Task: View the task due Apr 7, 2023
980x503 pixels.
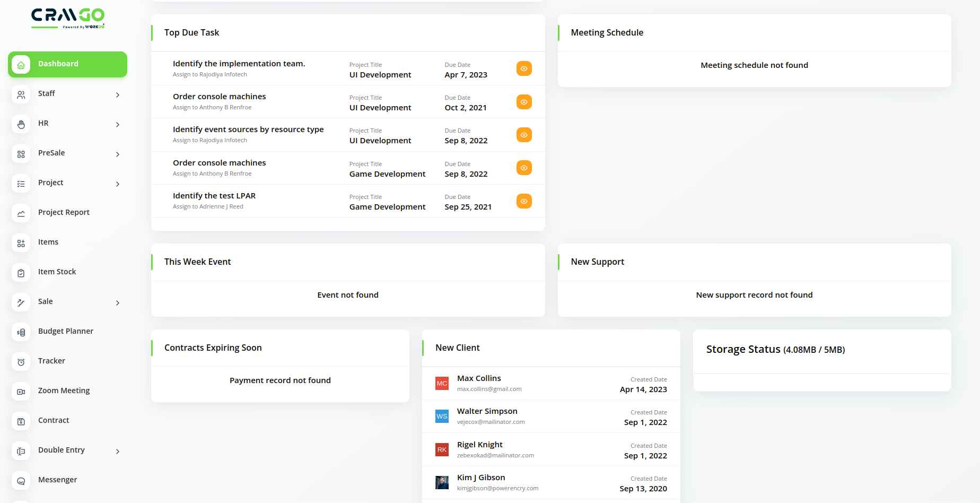Action: click(x=523, y=69)
